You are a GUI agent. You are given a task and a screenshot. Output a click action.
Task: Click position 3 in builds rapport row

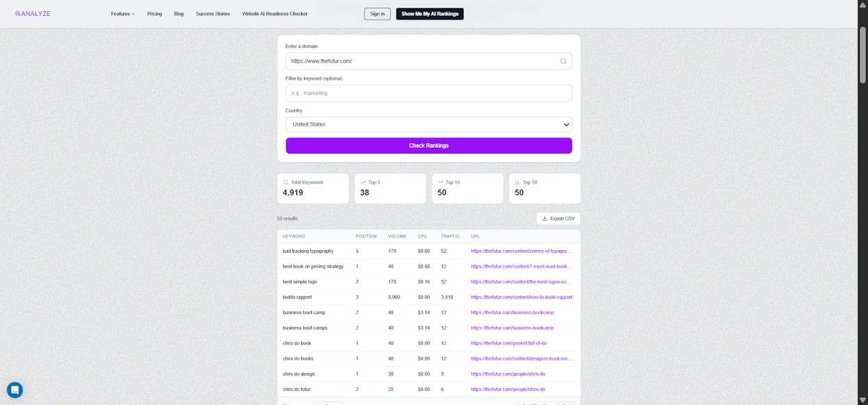[x=357, y=297]
